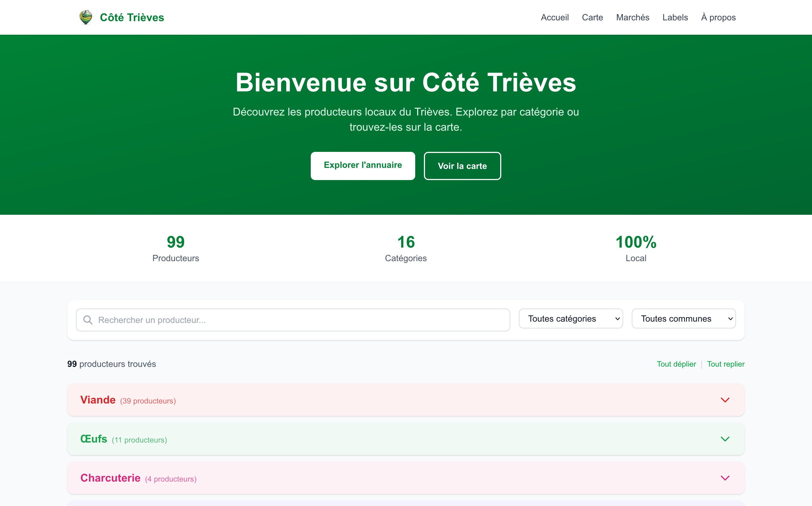
Task: Open the Carte page from navigation
Action: (592, 17)
